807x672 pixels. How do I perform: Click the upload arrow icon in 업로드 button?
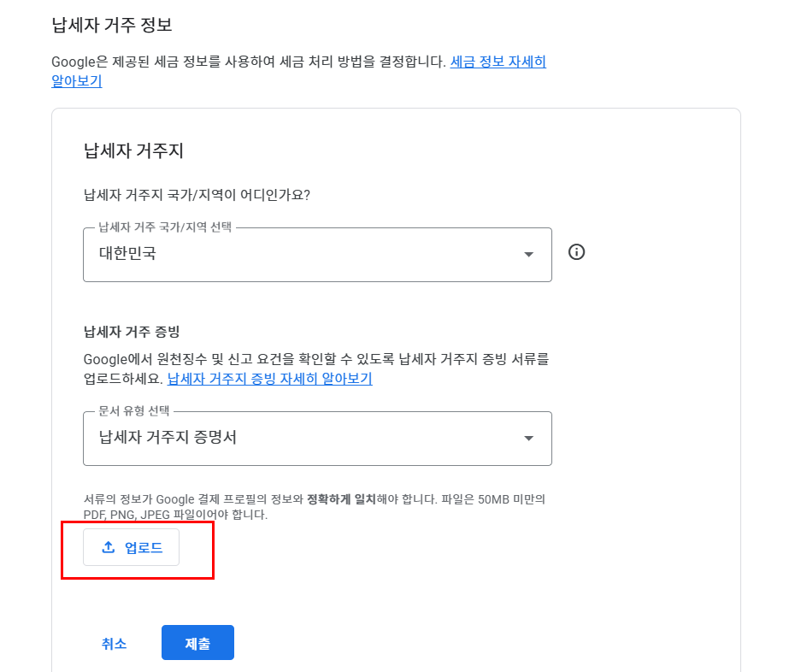(109, 548)
